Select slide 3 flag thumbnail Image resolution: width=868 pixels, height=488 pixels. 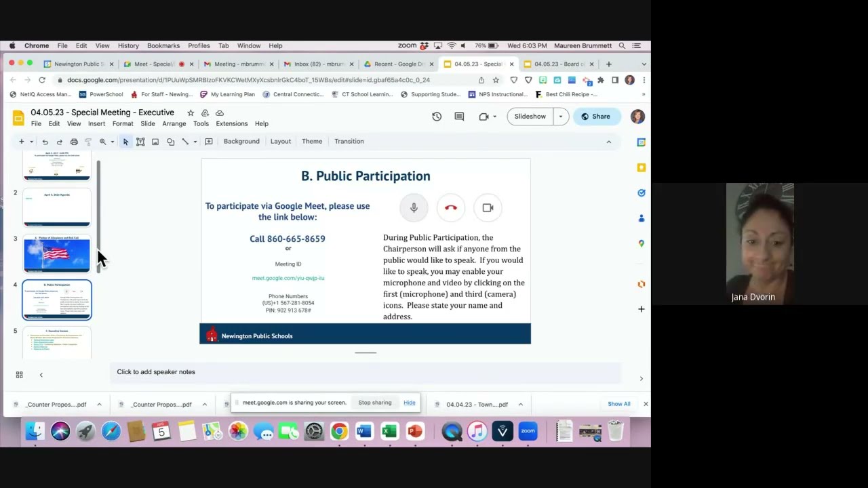click(57, 253)
